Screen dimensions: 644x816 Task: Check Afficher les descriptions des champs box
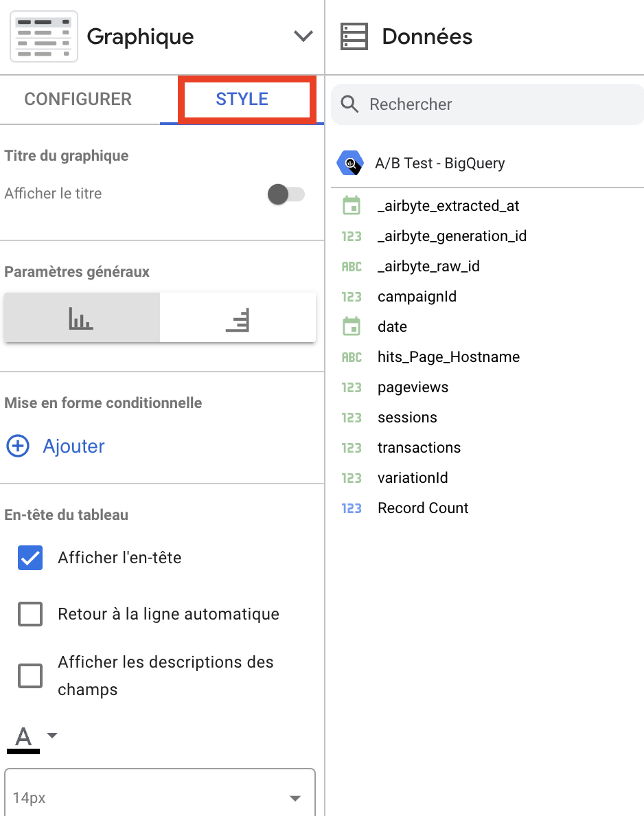coord(30,675)
